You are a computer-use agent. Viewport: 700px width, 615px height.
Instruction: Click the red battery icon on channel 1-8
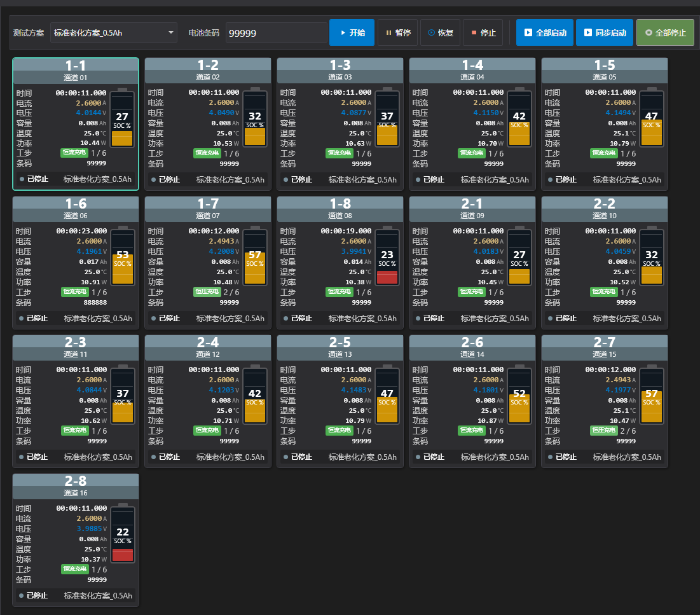point(387,256)
